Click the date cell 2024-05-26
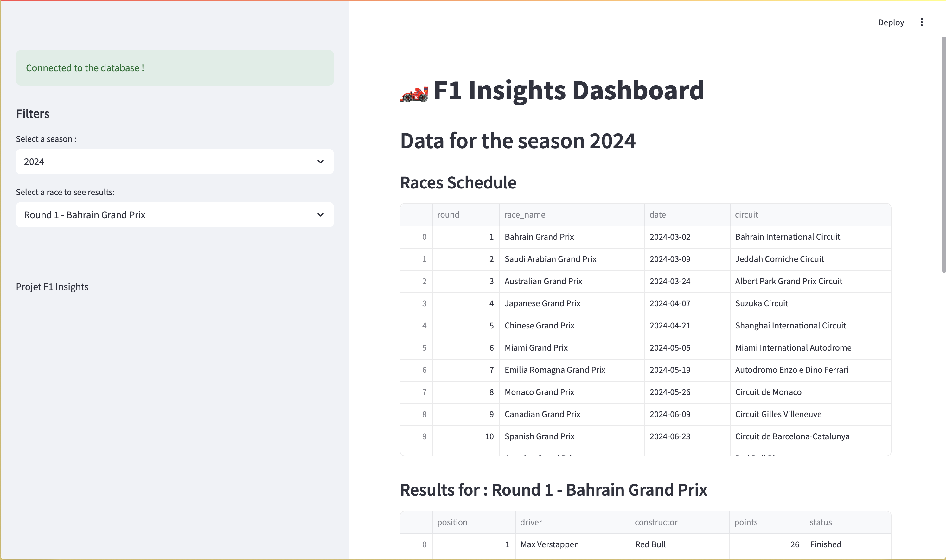946x560 pixels. click(x=687, y=392)
